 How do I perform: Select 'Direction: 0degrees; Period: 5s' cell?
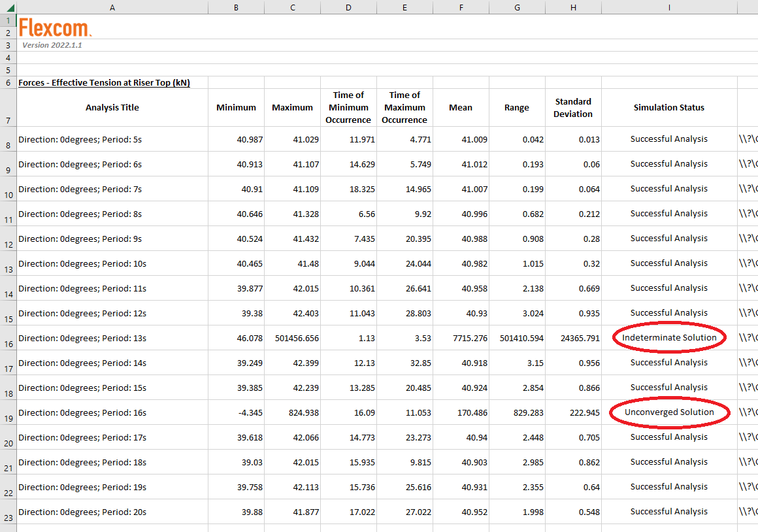click(x=112, y=139)
